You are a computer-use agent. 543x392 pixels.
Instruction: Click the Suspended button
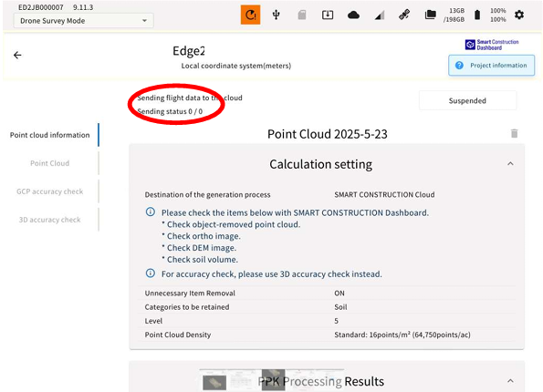(467, 100)
